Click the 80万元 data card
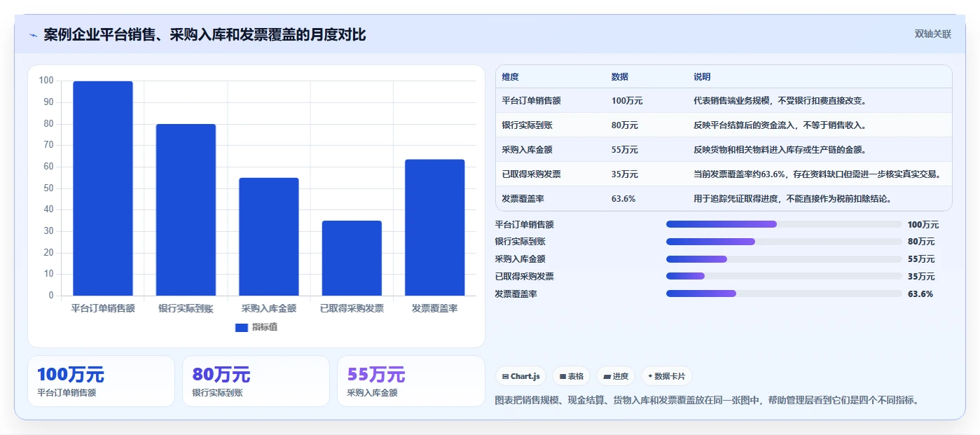This screenshot has height=435, width=980. click(x=256, y=381)
